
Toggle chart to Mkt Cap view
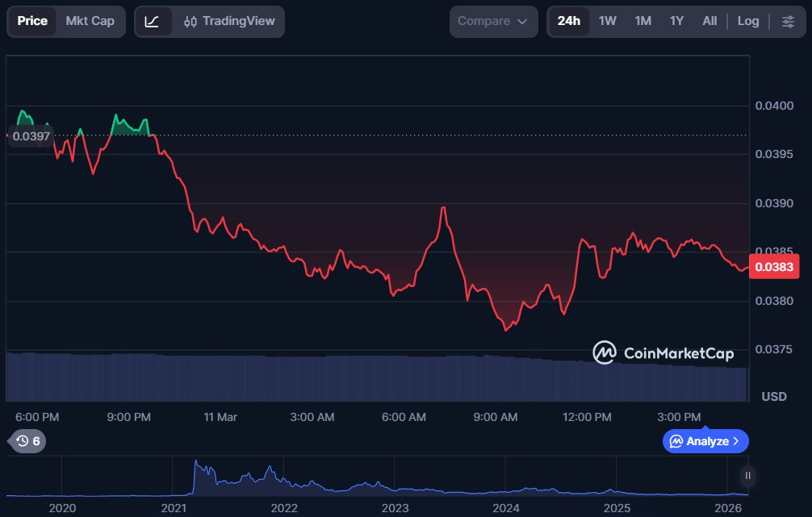pos(90,21)
